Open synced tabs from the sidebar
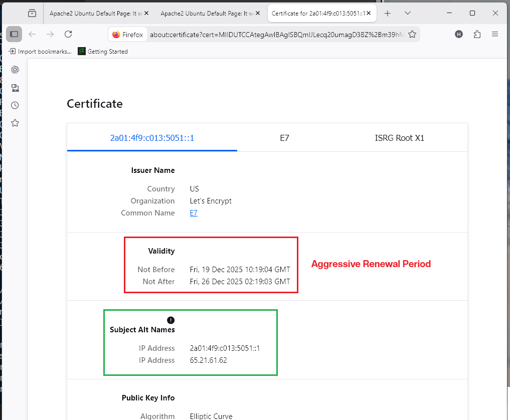The image size is (510, 420). [15, 88]
